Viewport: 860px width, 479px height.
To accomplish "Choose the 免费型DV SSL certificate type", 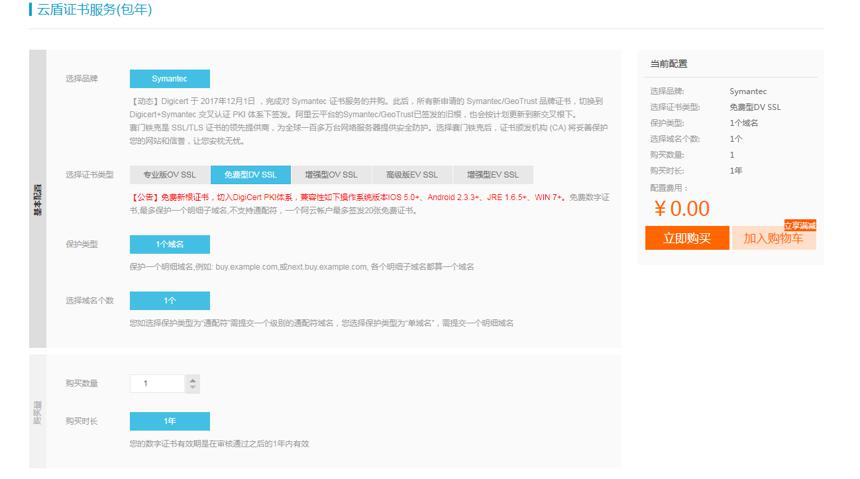I will [x=251, y=174].
